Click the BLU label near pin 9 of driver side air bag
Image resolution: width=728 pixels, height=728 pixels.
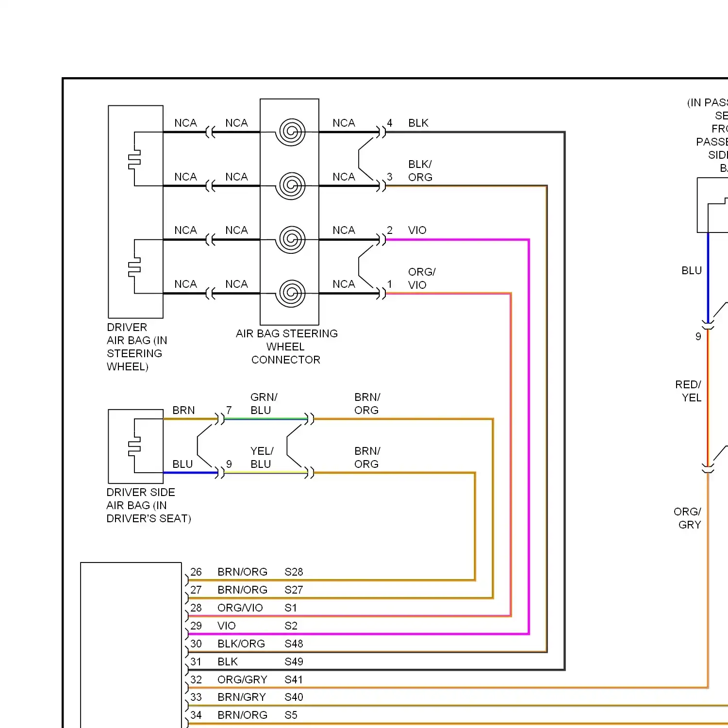coord(182,464)
